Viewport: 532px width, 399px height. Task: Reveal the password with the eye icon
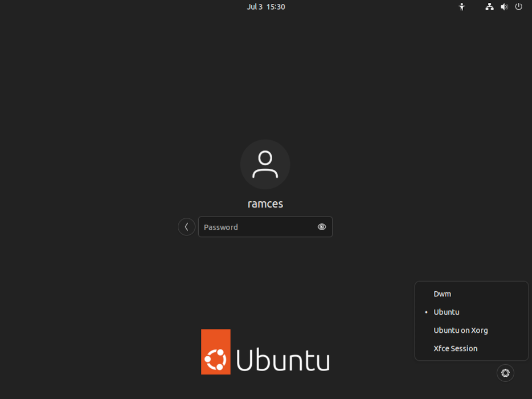(x=322, y=227)
